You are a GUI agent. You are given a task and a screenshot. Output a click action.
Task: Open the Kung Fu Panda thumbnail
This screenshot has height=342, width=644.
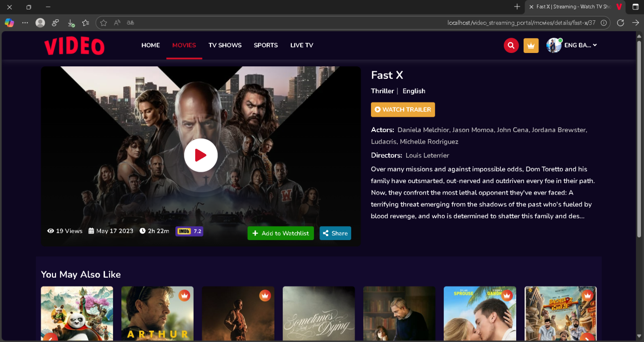77,314
